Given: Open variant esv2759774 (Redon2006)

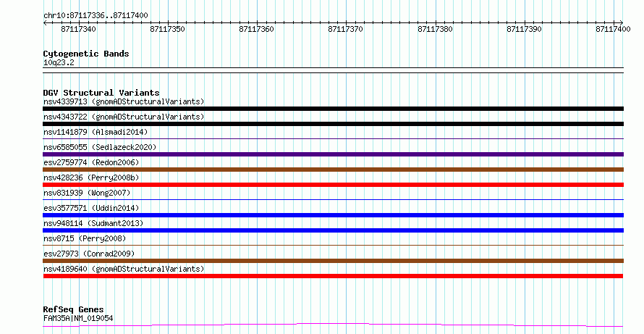Looking at the screenshot, I should pyautogui.click(x=91, y=162).
